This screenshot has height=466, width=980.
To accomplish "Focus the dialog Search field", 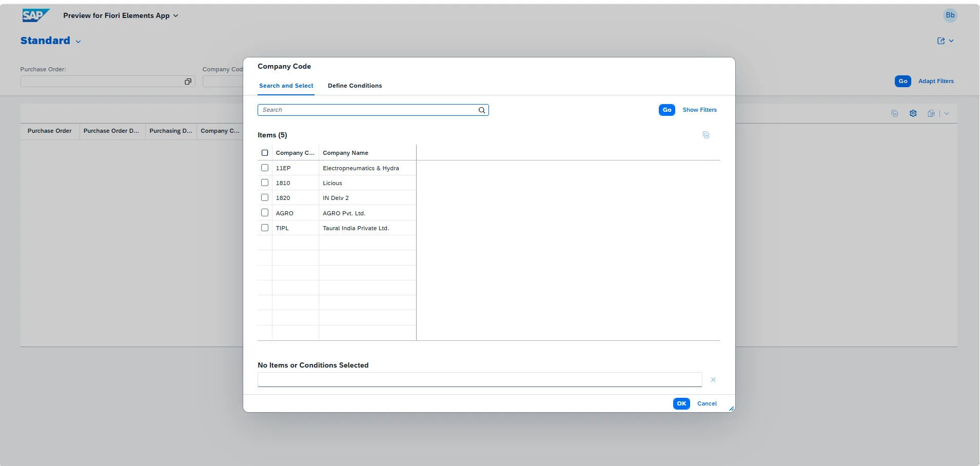I will [x=373, y=110].
